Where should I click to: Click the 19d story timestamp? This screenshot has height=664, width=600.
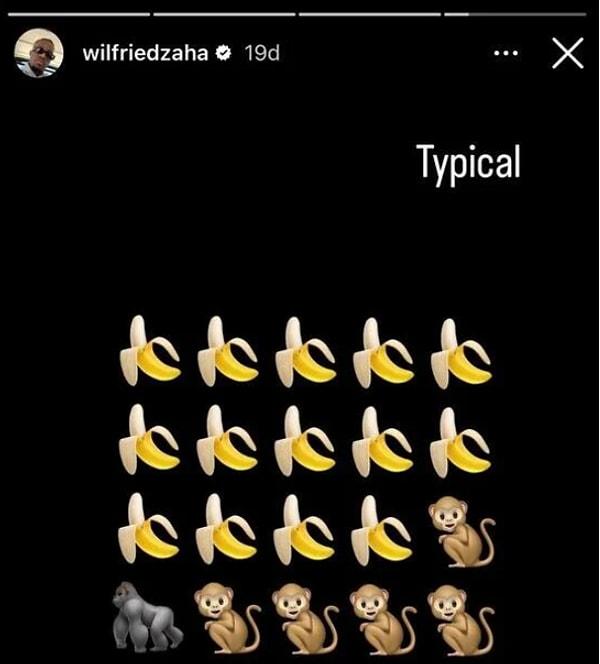pos(262,53)
